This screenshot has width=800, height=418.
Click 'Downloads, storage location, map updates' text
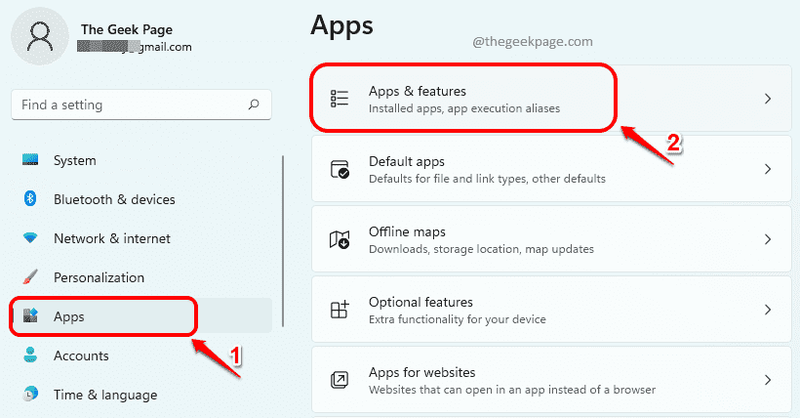pyautogui.click(x=481, y=249)
